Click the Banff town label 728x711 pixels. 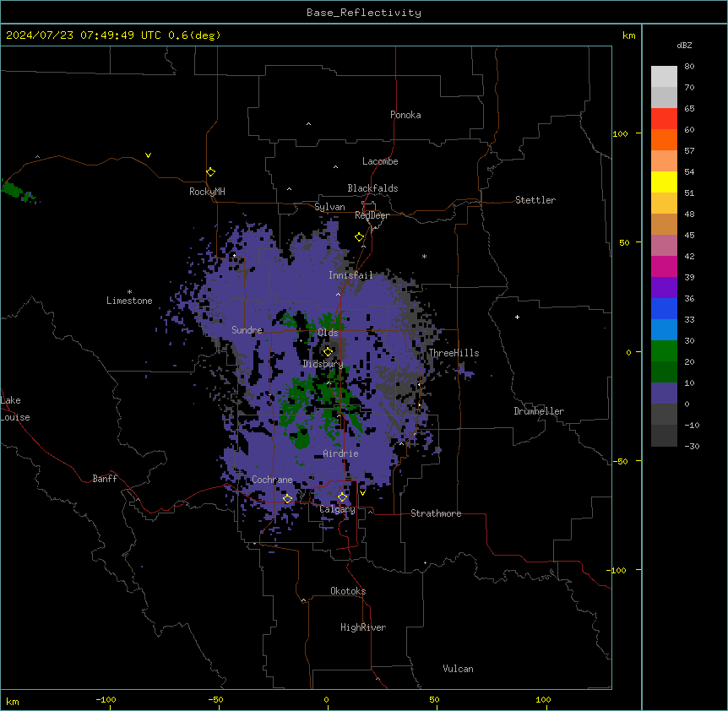[x=105, y=479]
